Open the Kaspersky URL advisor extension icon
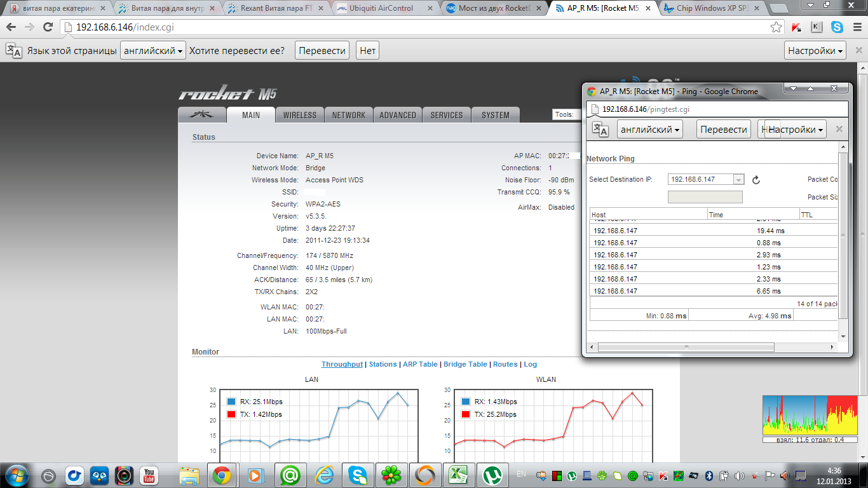868x488 pixels. click(x=797, y=27)
